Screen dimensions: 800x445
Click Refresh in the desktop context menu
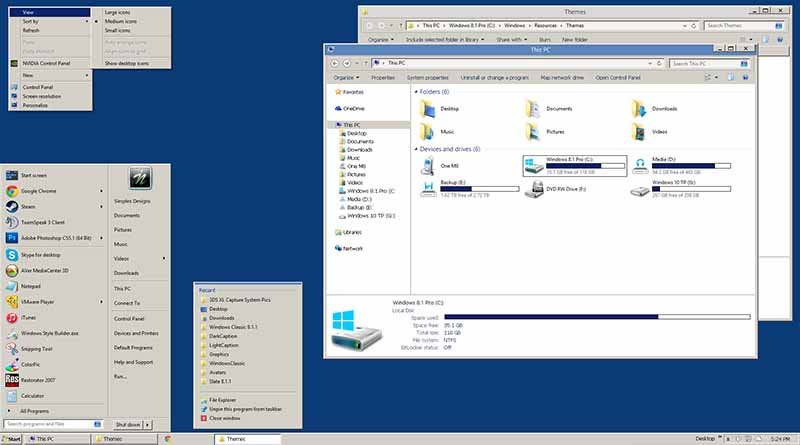point(31,30)
